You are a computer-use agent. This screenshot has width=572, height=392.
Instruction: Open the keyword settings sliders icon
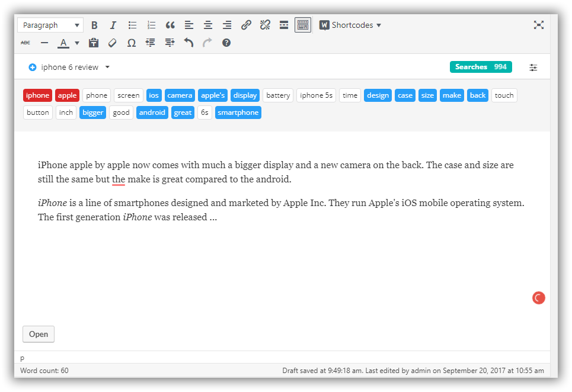click(533, 68)
